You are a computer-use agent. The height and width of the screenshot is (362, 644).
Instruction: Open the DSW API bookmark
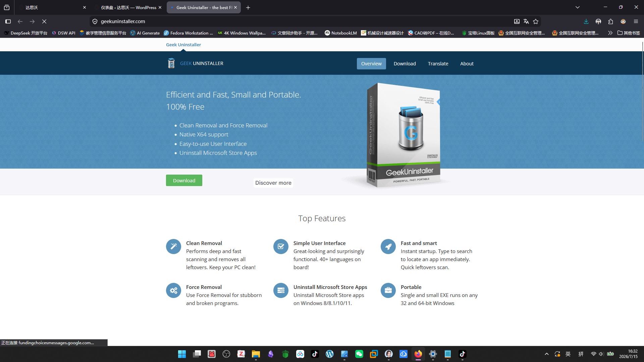coord(63,33)
